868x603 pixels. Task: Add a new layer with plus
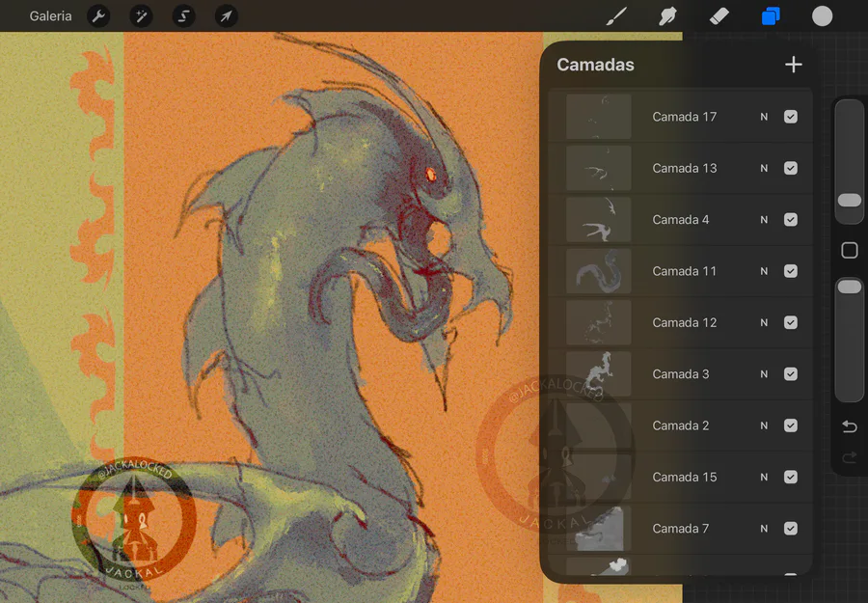coord(794,65)
